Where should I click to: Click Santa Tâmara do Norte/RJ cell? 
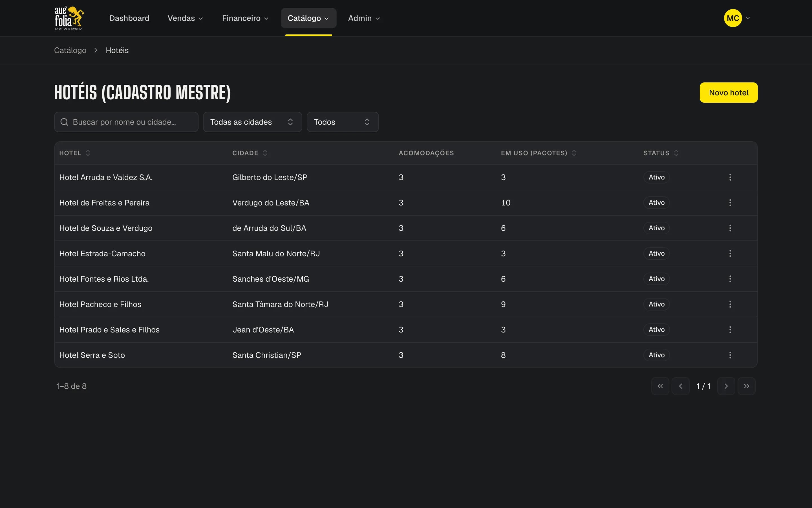(x=280, y=305)
